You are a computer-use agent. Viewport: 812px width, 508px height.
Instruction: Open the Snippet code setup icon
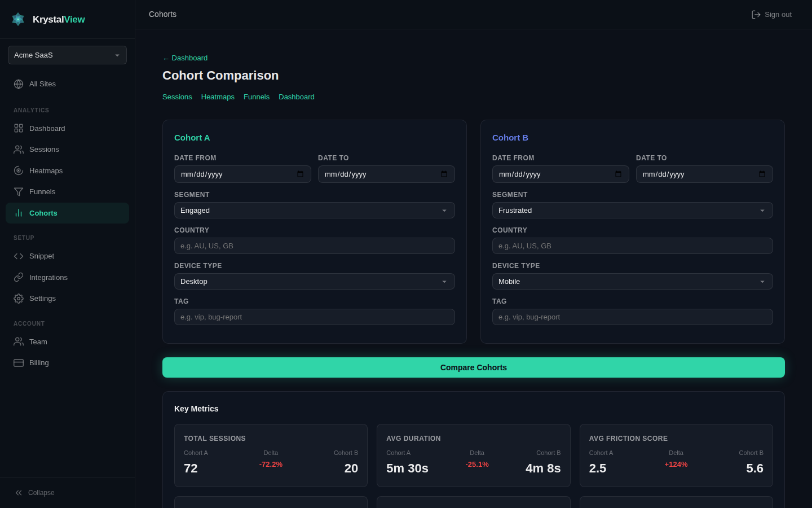(19, 256)
